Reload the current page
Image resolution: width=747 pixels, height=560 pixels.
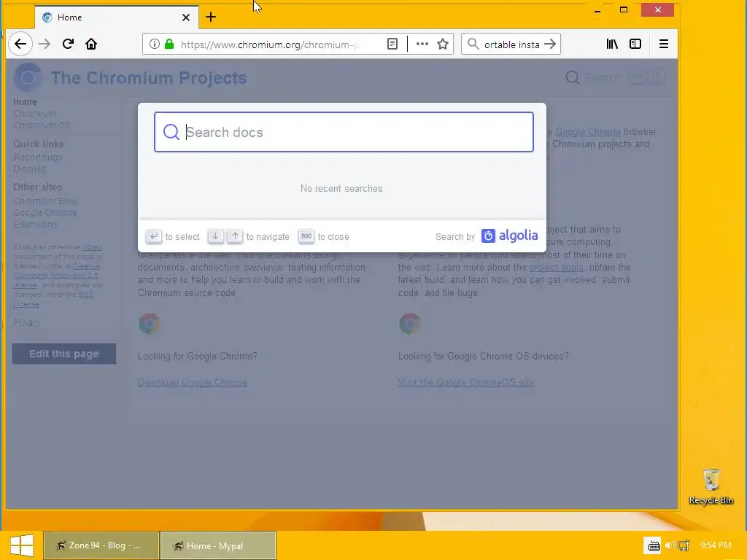pyautogui.click(x=68, y=44)
